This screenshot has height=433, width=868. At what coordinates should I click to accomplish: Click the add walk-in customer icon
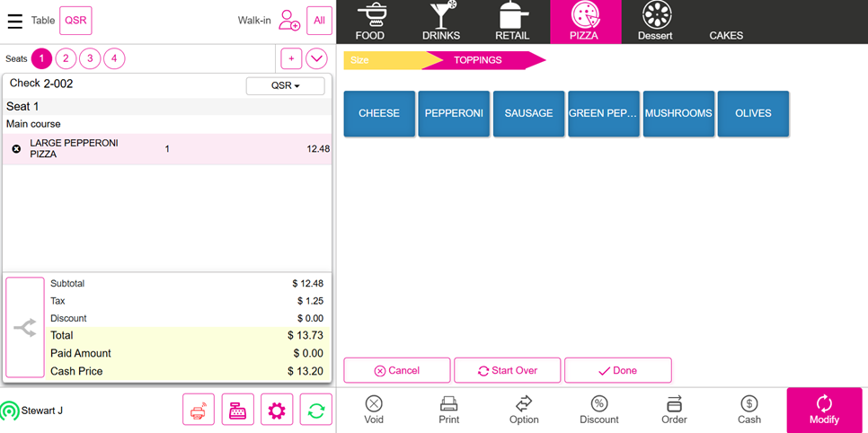point(288,20)
